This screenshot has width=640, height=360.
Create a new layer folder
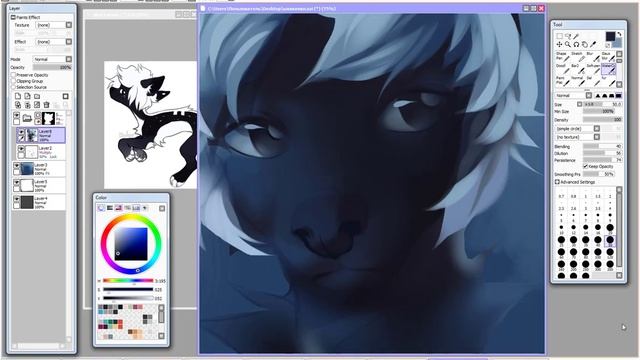[x=37, y=96]
